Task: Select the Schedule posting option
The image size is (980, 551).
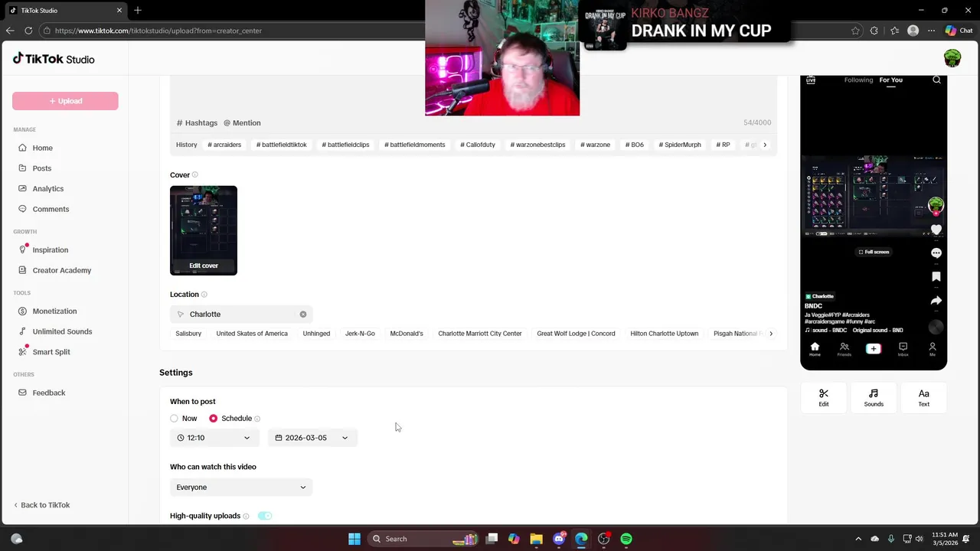Action: point(213,419)
